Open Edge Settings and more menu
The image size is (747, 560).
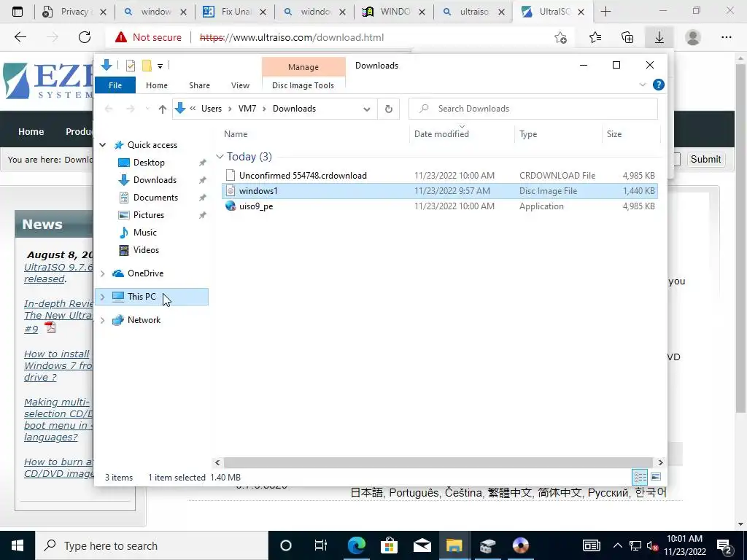726,37
